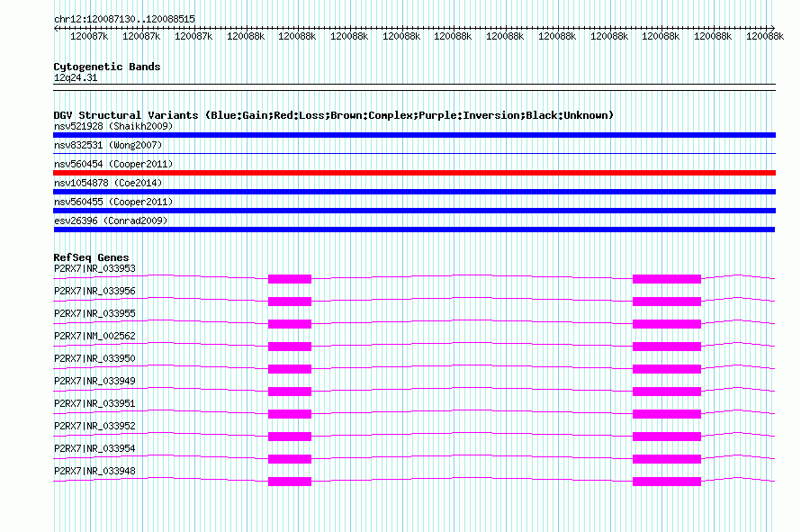Click the left exon block of NR_033952

pos(290,437)
